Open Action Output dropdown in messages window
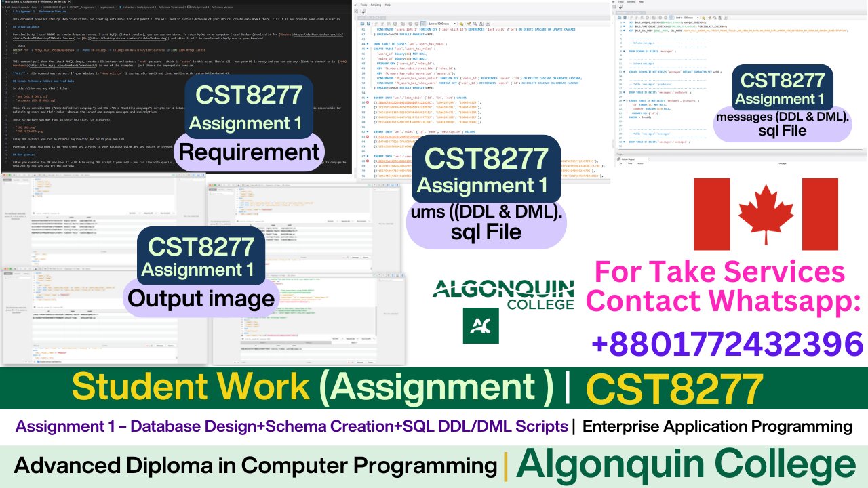 click(x=635, y=159)
